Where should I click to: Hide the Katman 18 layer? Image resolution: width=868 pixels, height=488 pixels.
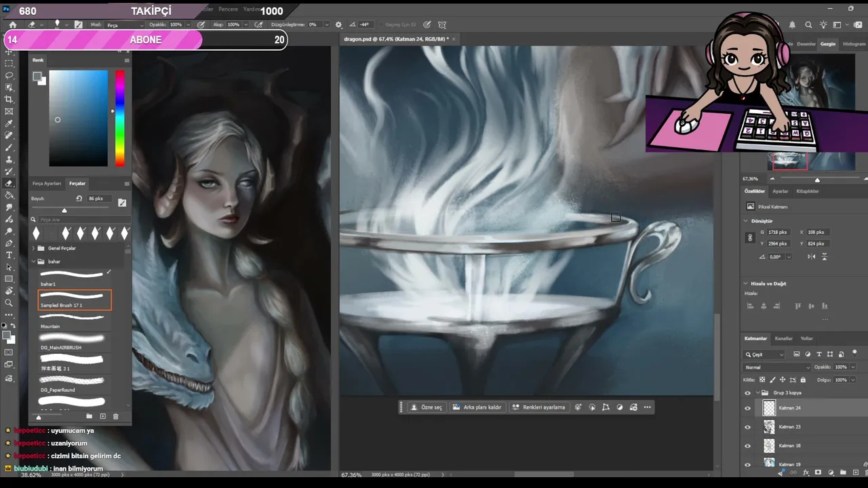pyautogui.click(x=748, y=446)
